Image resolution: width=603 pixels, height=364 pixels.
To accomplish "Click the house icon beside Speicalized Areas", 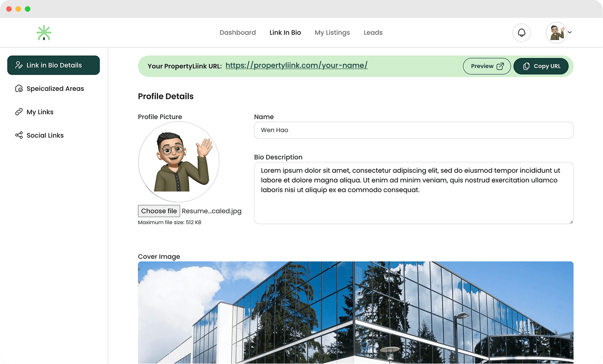I will pyautogui.click(x=19, y=88).
